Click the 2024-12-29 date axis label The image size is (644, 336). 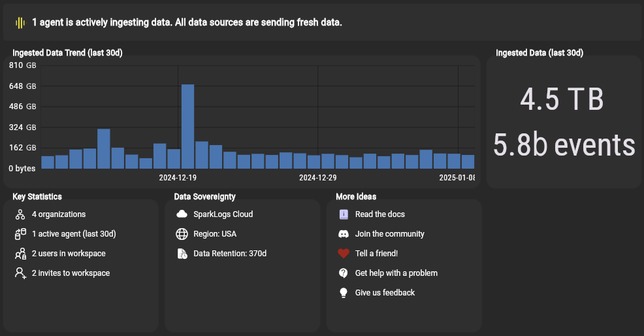(317, 178)
